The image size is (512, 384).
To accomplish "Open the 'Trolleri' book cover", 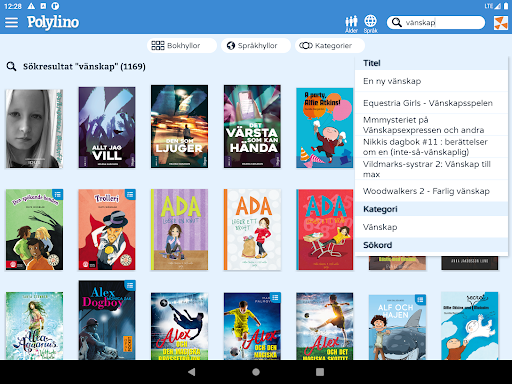I will coord(107,230).
